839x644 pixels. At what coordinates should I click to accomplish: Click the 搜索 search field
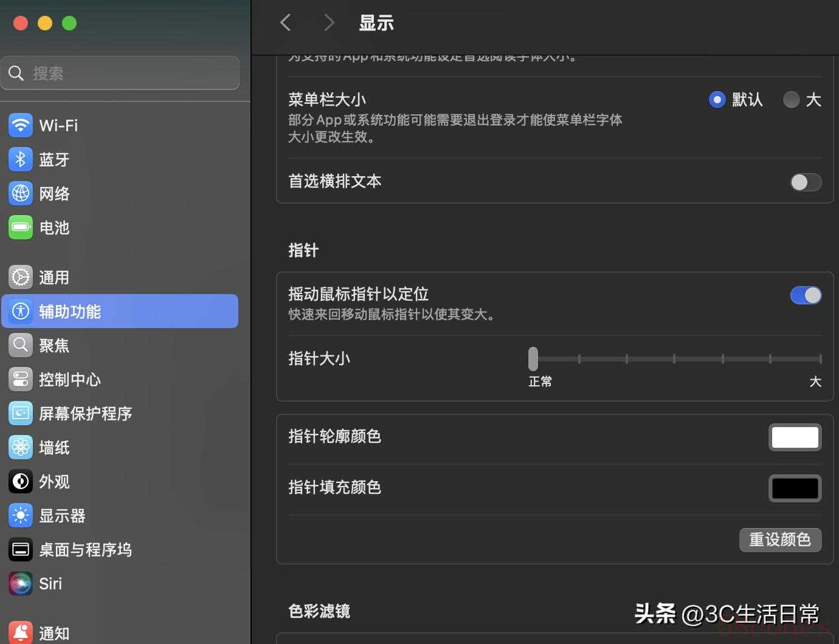[120, 73]
